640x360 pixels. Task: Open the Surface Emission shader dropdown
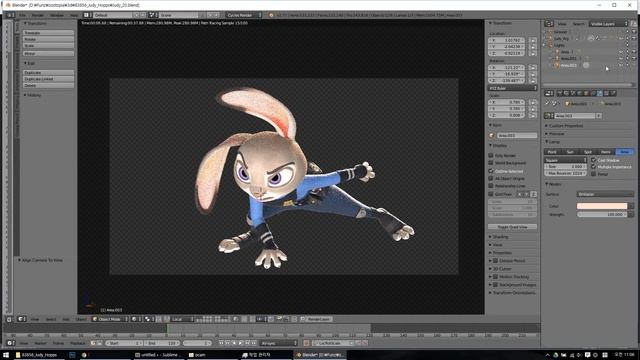tap(605, 194)
